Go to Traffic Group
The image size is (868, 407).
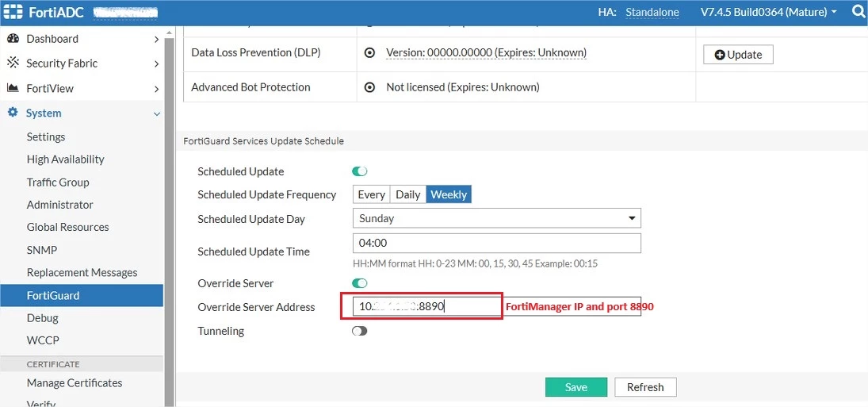click(x=58, y=182)
